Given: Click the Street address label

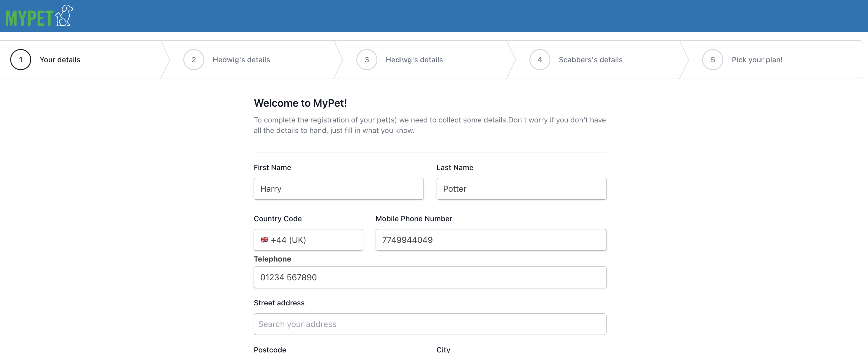Looking at the screenshot, I should [x=279, y=303].
